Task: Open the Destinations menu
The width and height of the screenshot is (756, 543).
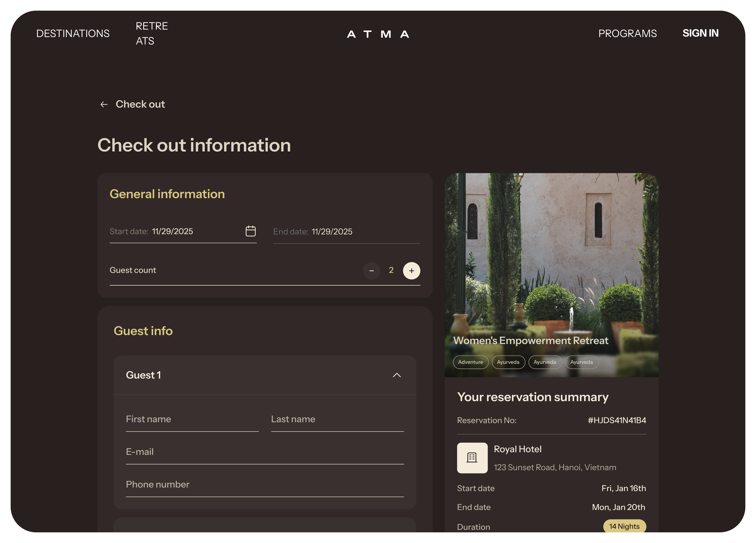Action: [73, 33]
